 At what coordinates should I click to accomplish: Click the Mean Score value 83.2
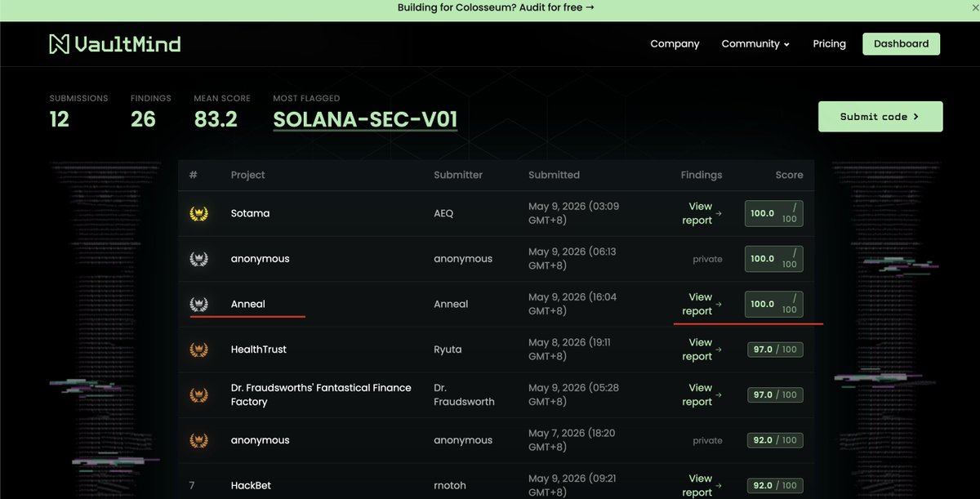click(x=216, y=119)
